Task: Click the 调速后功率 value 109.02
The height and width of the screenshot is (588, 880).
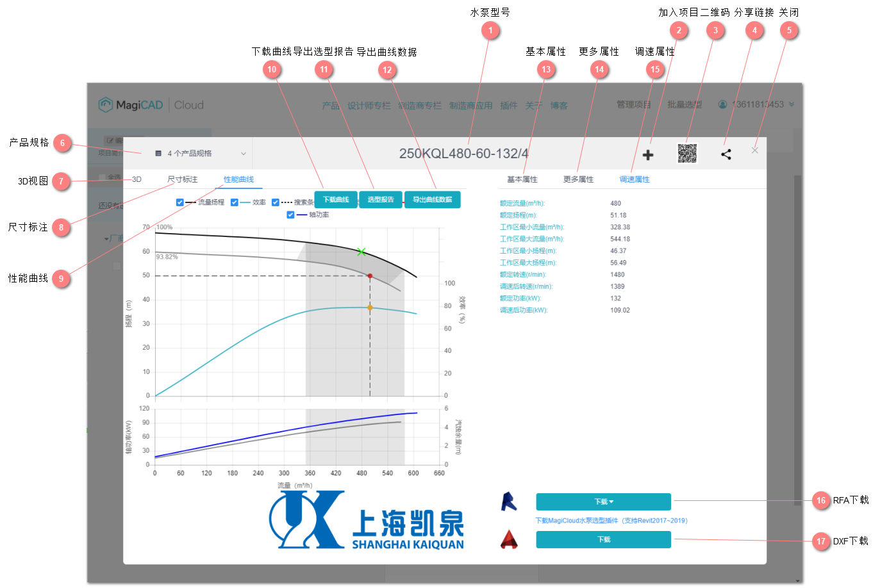Action: [620, 310]
